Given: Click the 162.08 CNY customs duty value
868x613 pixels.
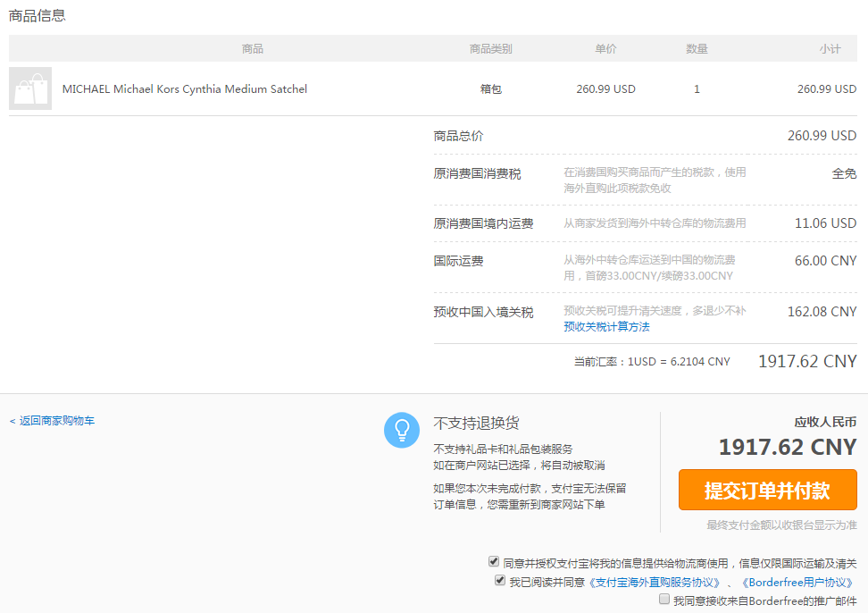Looking at the screenshot, I should click(822, 312).
